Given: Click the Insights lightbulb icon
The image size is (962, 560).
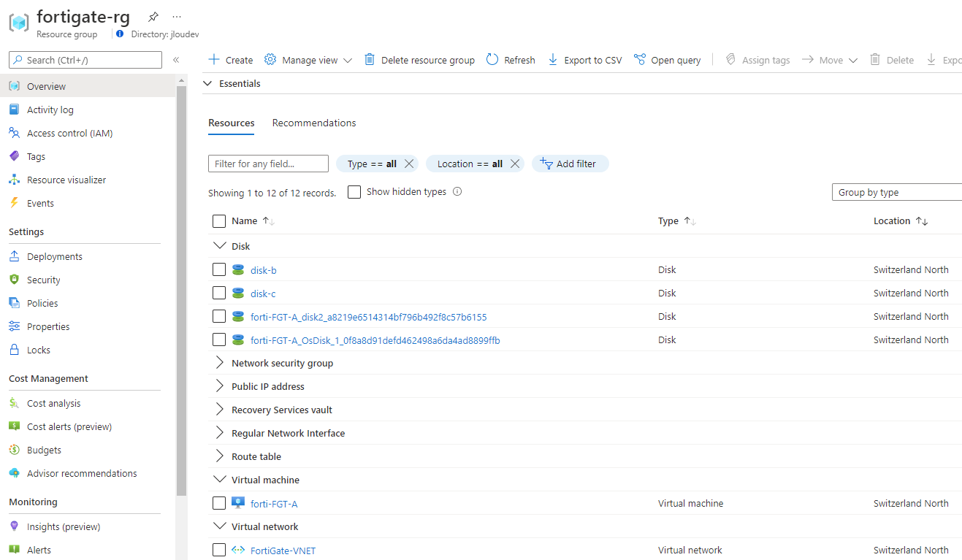Looking at the screenshot, I should pos(14,526).
